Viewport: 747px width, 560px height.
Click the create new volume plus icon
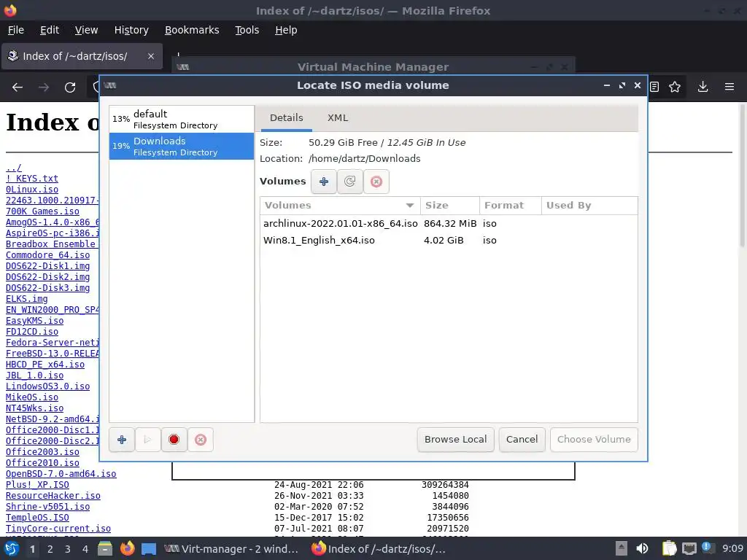(x=324, y=182)
